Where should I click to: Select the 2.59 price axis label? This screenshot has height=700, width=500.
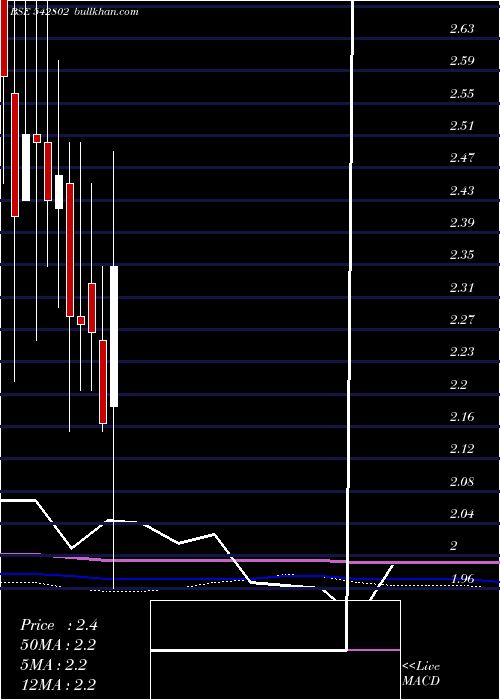click(x=462, y=61)
